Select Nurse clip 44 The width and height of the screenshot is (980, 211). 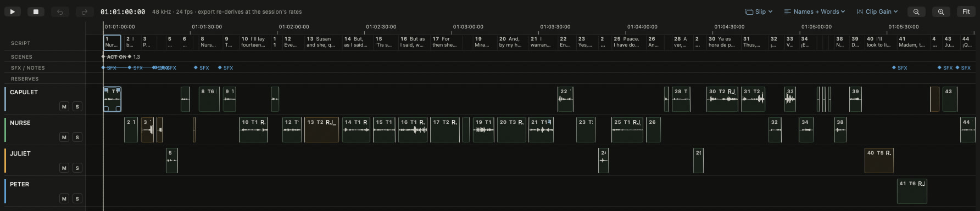point(968,130)
